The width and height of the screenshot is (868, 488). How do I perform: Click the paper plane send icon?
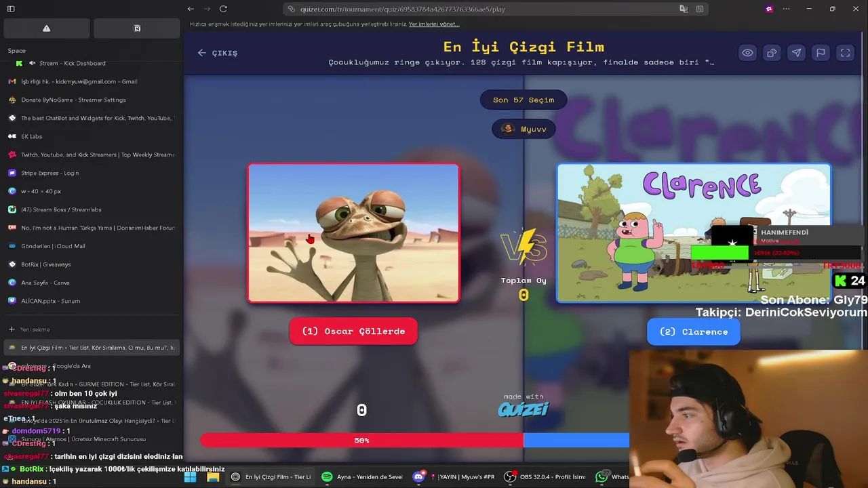point(796,53)
